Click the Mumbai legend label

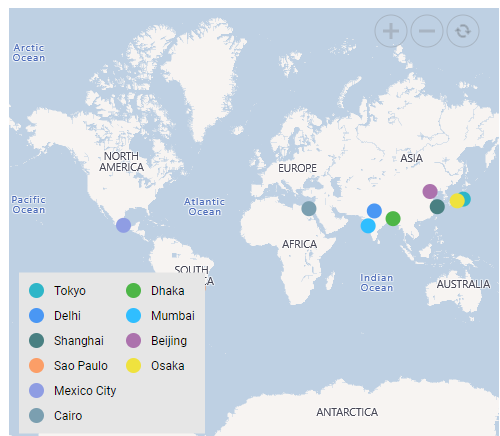173,316
